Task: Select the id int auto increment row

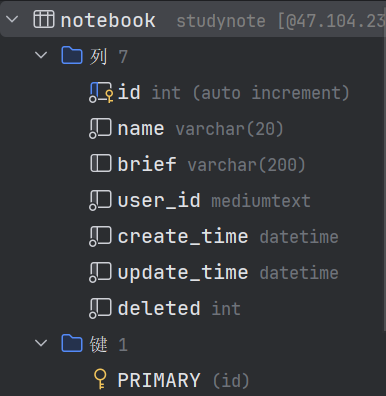Action: tap(233, 93)
